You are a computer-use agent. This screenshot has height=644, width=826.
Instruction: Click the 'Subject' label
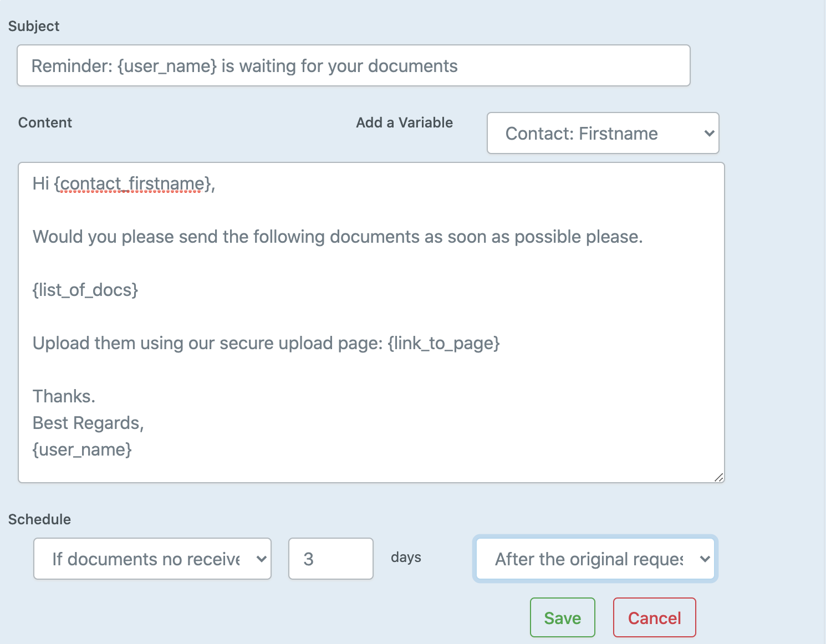[34, 26]
